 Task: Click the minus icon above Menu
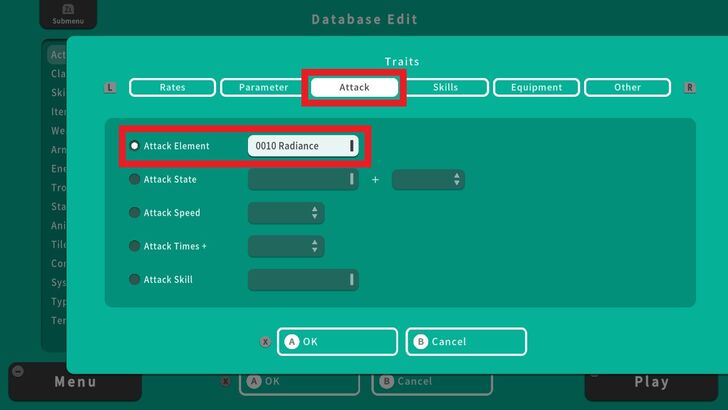[x=17, y=371]
